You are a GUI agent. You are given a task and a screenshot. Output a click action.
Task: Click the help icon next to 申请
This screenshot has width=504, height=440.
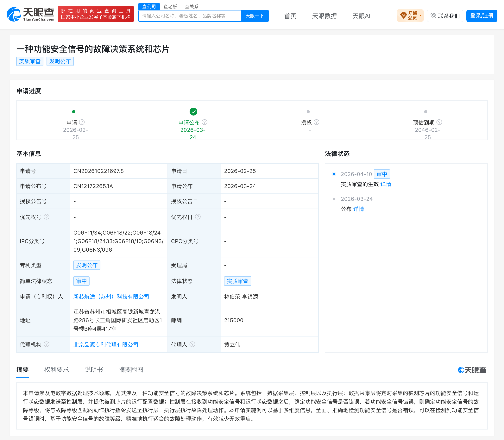pos(82,122)
